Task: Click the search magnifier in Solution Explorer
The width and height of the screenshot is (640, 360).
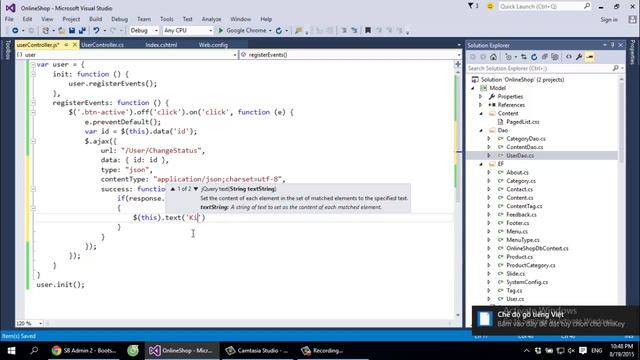Action: 616,68
